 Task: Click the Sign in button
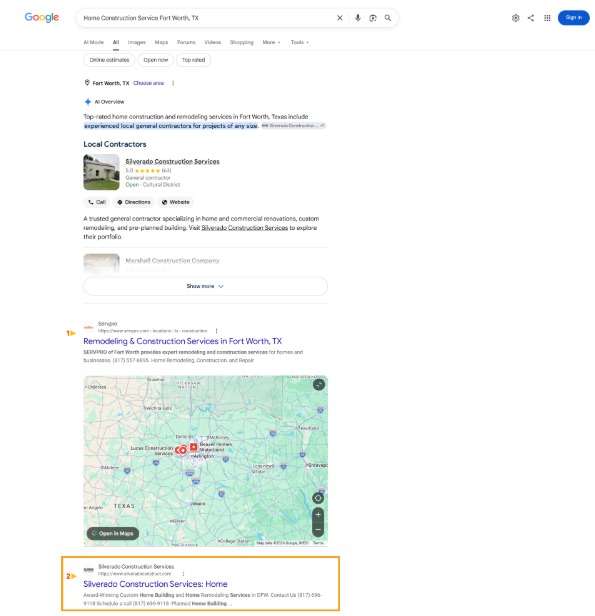pyautogui.click(x=573, y=18)
